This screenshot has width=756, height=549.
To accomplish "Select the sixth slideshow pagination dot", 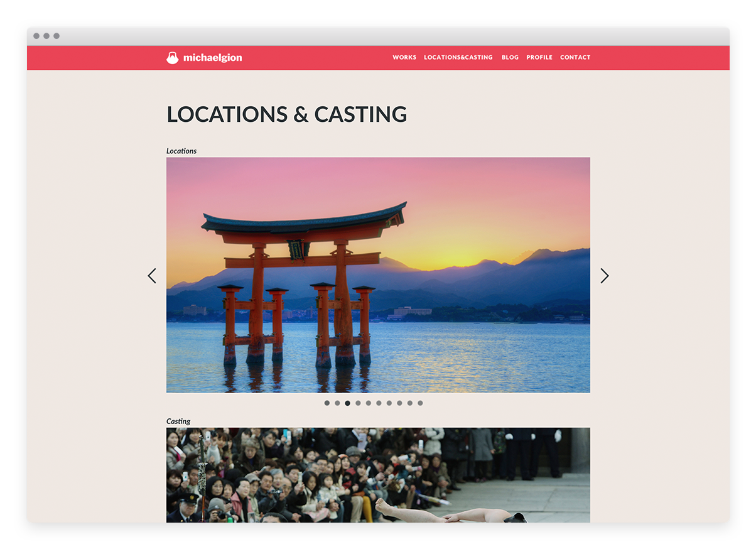I will point(379,403).
